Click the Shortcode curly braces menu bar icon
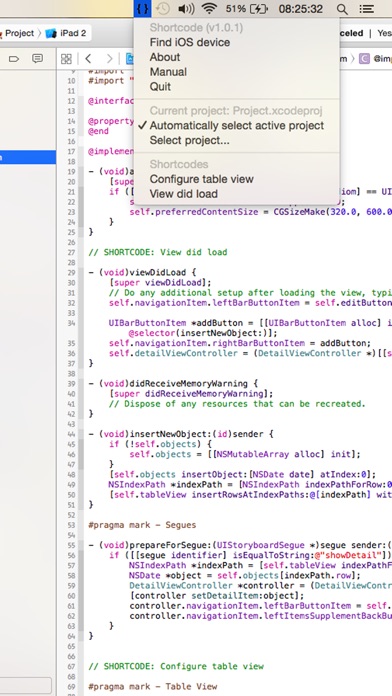This screenshot has width=392, height=696. 143,8
